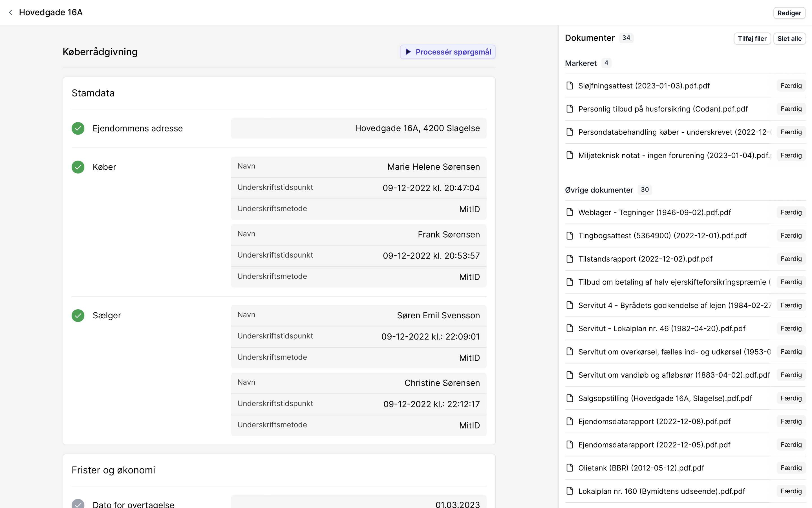Click file icon of Ejendomsdatarapport 2022-12-08
This screenshot has height=508, width=812.
pyautogui.click(x=570, y=421)
